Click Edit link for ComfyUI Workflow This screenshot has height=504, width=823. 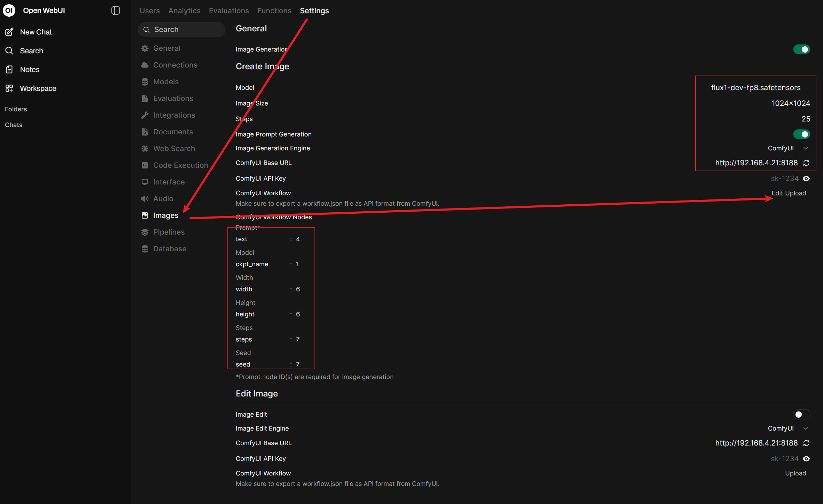(777, 193)
